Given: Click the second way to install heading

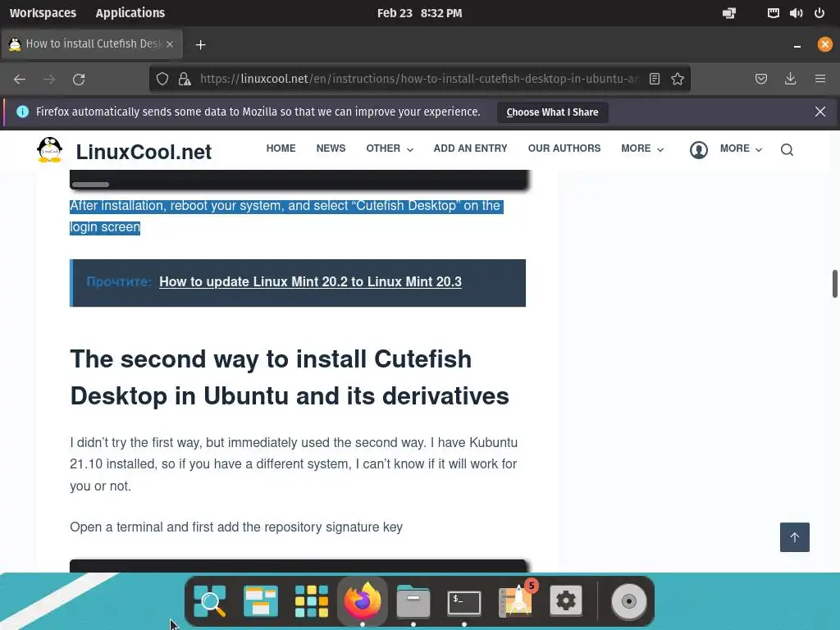Looking at the screenshot, I should coord(290,377).
